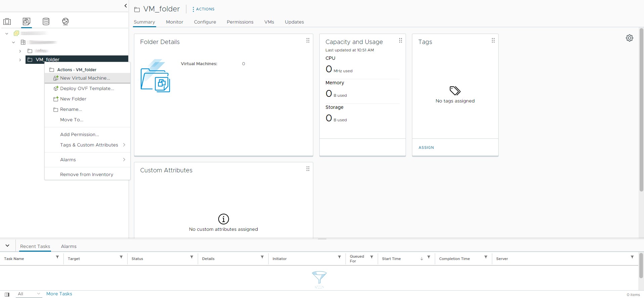
Task: Collapse the left navigation pane arrow
Action: click(126, 6)
